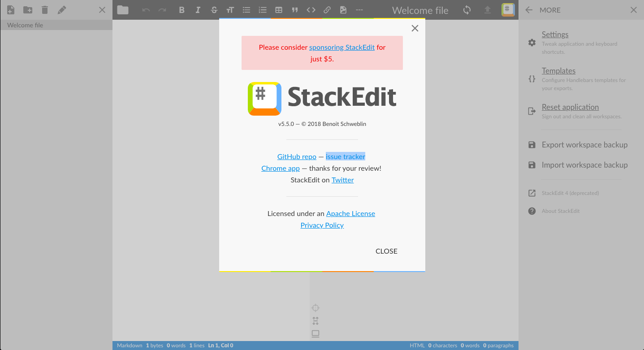This screenshot has width=644, height=350.
Task: Click the back arrow beside MORE
Action: [529, 10]
